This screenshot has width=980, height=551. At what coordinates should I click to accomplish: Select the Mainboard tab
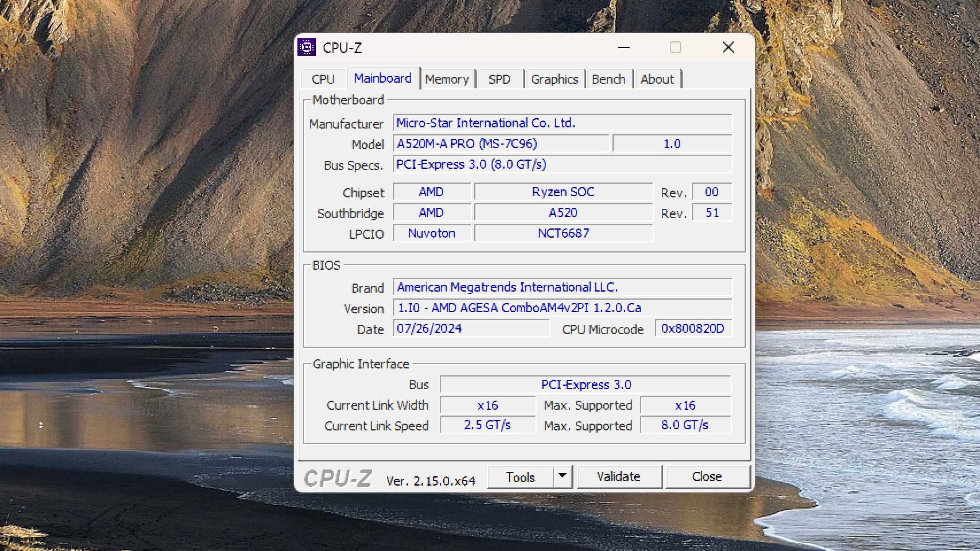[x=383, y=78]
